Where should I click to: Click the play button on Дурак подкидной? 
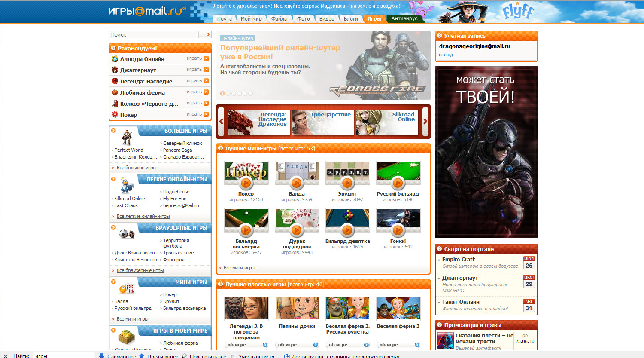pos(297,230)
